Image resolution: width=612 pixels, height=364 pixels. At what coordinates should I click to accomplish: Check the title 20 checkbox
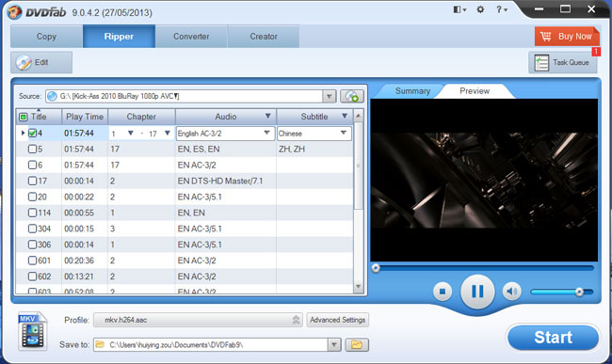point(32,197)
